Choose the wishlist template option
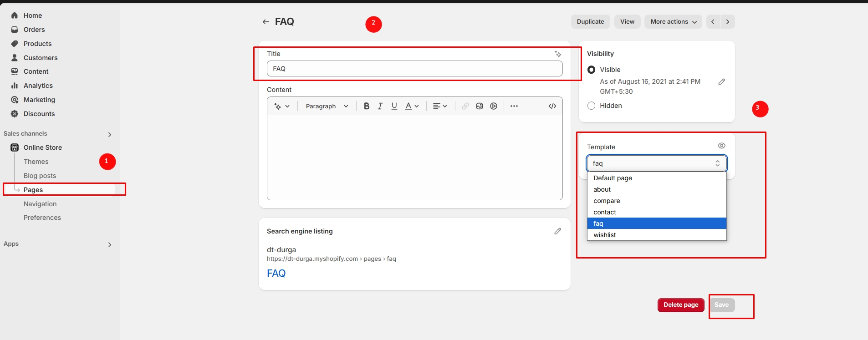 (605, 235)
